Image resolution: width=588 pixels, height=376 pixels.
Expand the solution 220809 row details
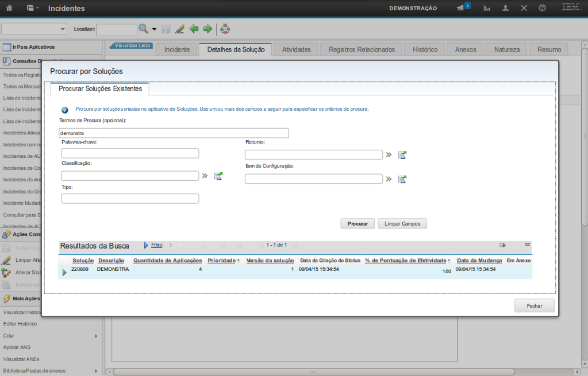pyautogui.click(x=64, y=272)
